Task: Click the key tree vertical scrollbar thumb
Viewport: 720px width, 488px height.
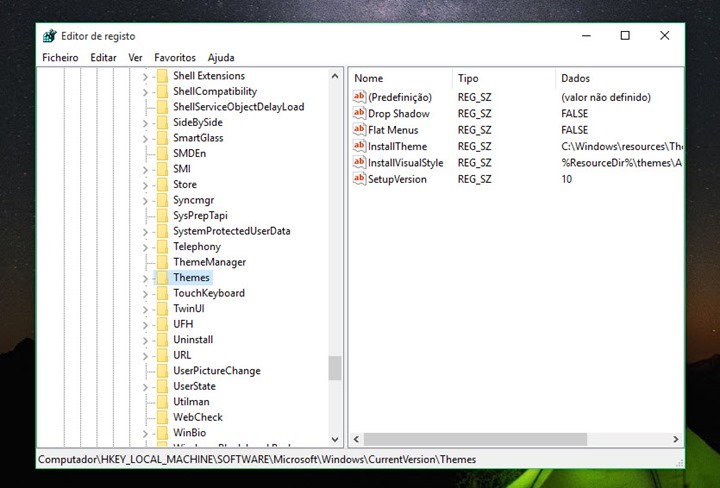Action: point(335,368)
